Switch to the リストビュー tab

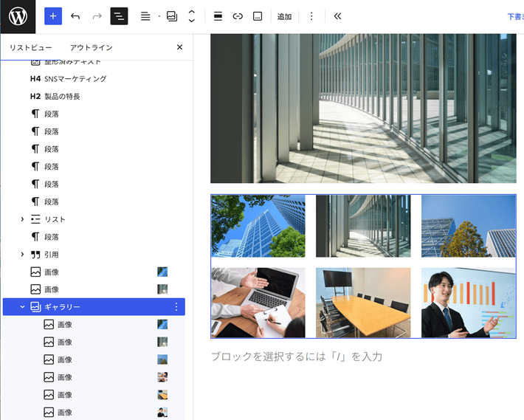pos(31,47)
